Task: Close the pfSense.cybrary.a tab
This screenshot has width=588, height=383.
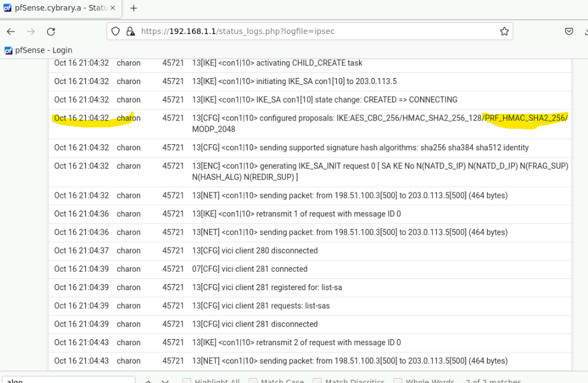Action: click(114, 8)
